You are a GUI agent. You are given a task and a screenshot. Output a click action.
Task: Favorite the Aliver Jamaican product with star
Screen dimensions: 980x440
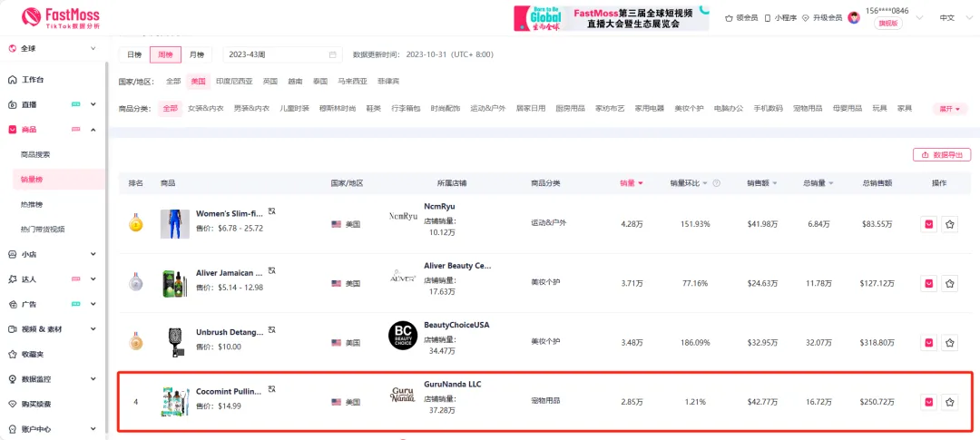click(950, 284)
